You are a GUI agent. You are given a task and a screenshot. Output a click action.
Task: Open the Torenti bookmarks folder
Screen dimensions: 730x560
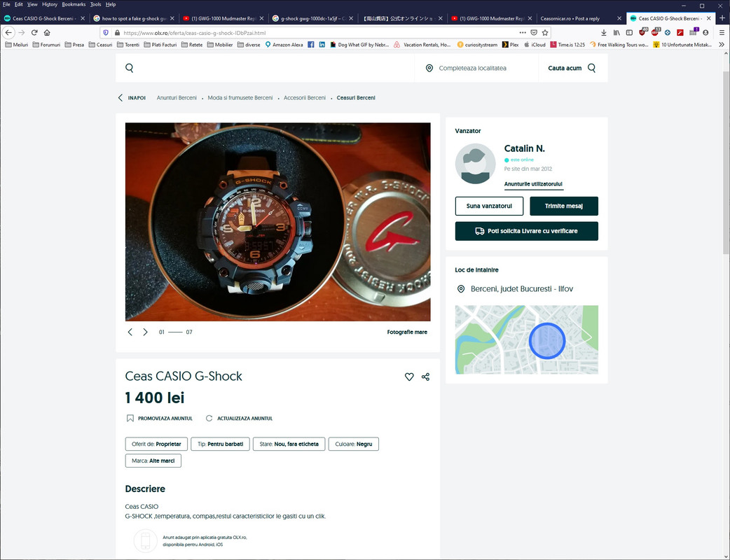point(128,45)
